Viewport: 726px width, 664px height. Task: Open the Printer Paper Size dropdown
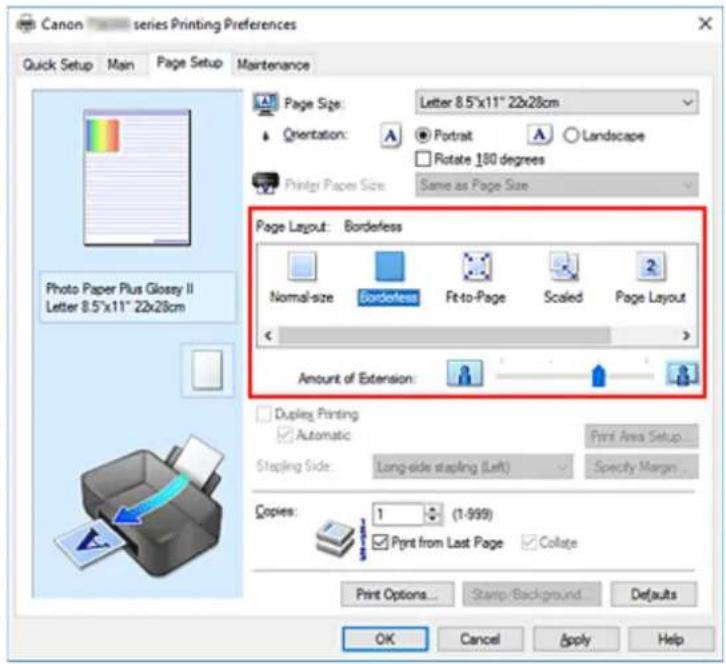(x=557, y=185)
